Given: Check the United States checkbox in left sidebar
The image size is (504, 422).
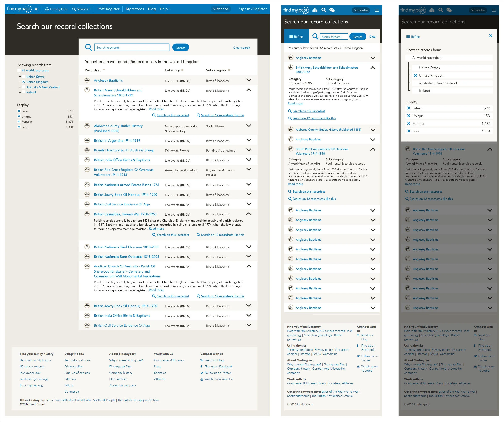Looking at the screenshot, I should point(23,77).
